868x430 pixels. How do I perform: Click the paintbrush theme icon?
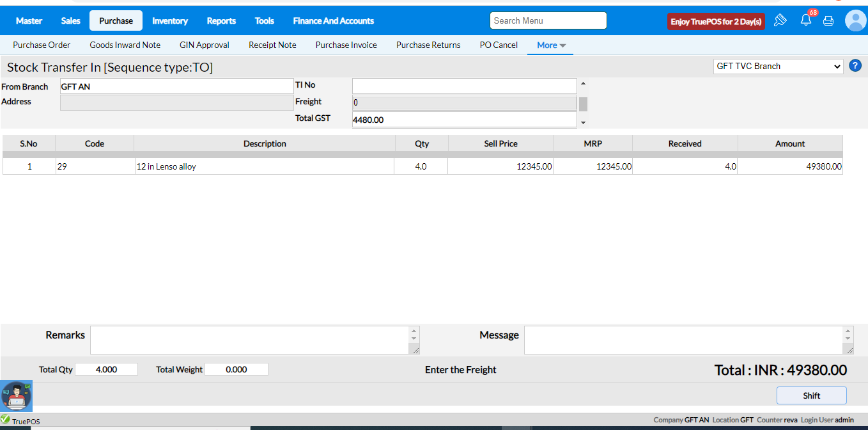pyautogui.click(x=780, y=20)
